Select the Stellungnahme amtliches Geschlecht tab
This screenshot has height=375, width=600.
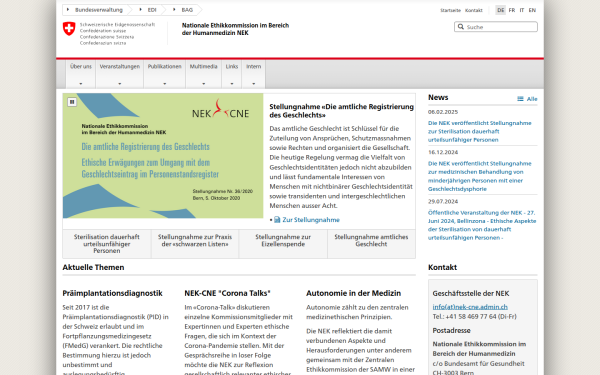371,244
